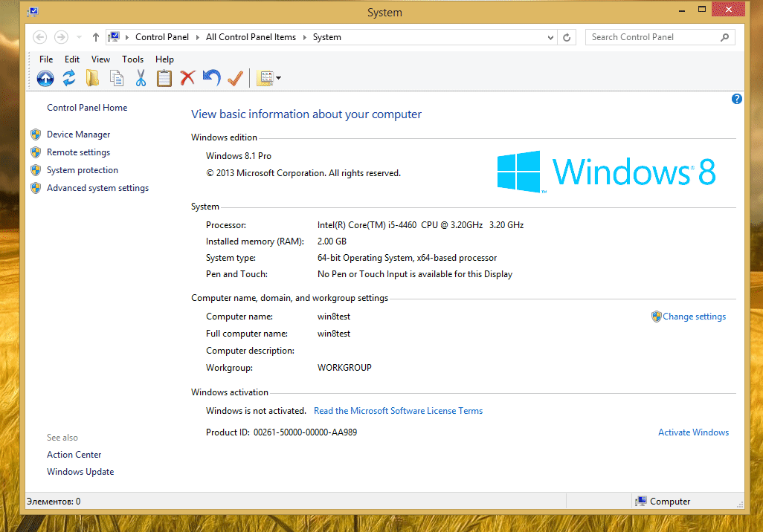The image size is (763, 532).
Task: Expand the chevron before Control Panel breadcrumb
Action: [x=127, y=37]
